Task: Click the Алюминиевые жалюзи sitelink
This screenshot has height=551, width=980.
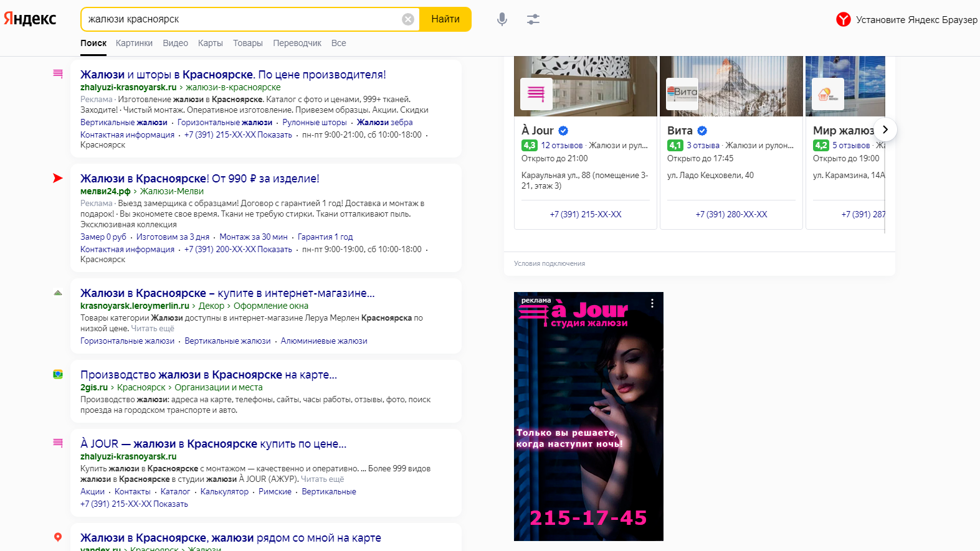Action: coord(324,341)
